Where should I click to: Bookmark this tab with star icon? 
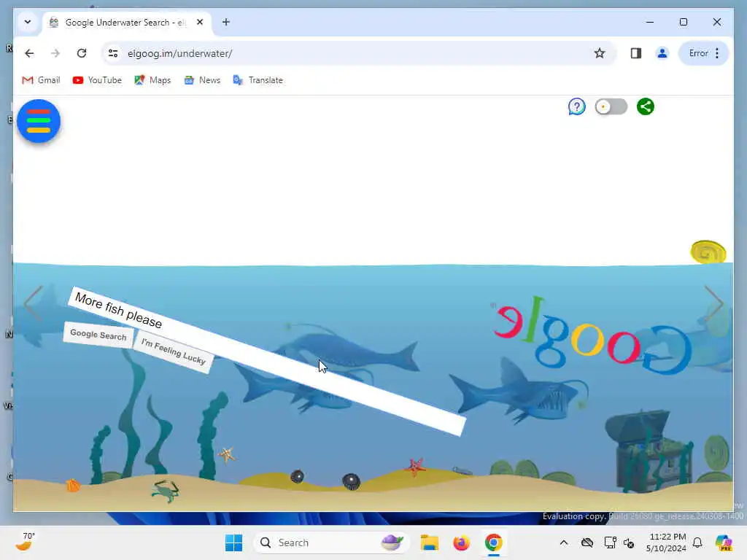(x=600, y=53)
